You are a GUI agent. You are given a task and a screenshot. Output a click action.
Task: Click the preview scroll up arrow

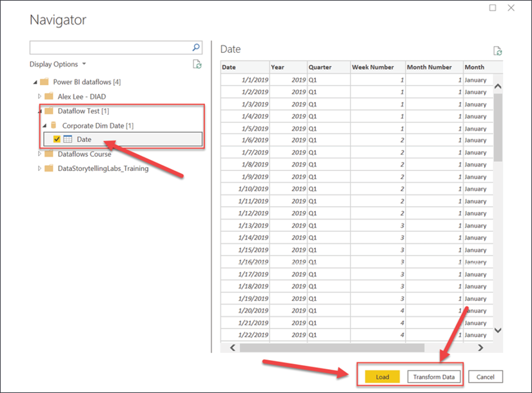click(498, 86)
